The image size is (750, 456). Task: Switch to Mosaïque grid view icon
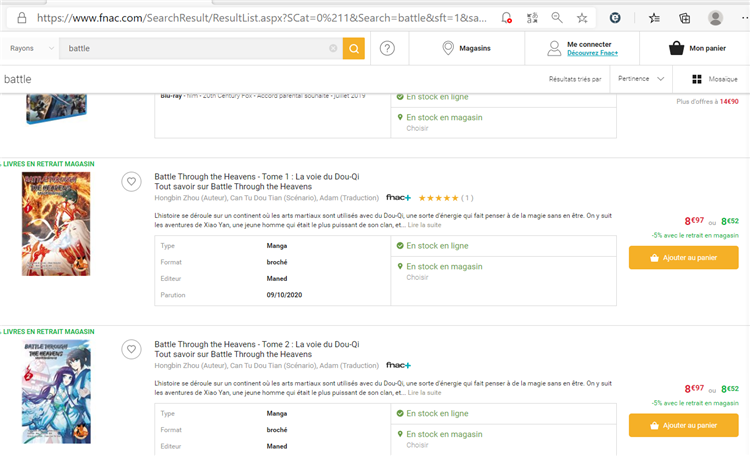[697, 79]
